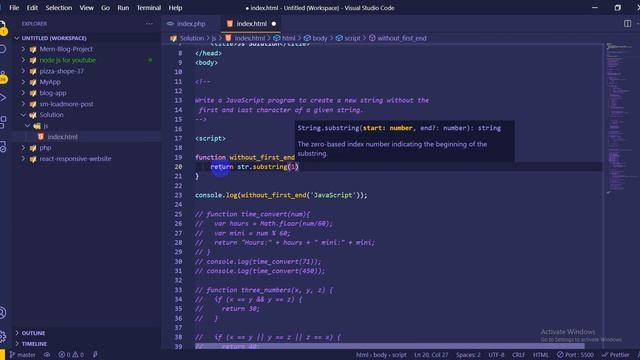Click UTF-8 encoding in status bar

coord(496,355)
